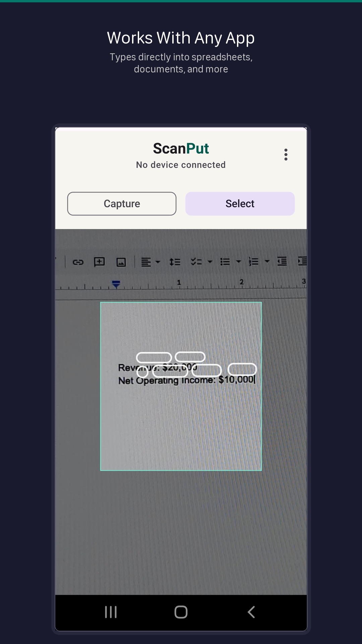Click the numbered list icon
The width and height of the screenshot is (362, 644).
tap(253, 261)
